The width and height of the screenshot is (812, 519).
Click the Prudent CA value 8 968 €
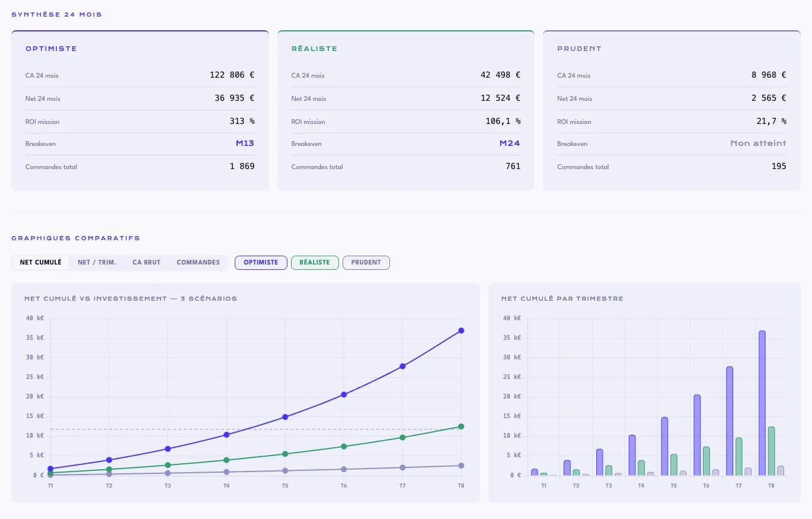click(769, 75)
